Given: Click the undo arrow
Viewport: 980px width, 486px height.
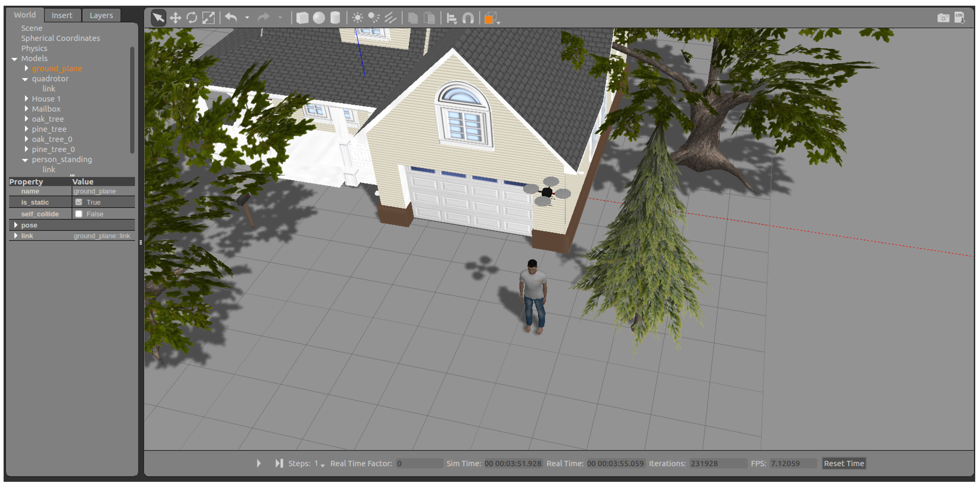Looking at the screenshot, I should coord(231,17).
